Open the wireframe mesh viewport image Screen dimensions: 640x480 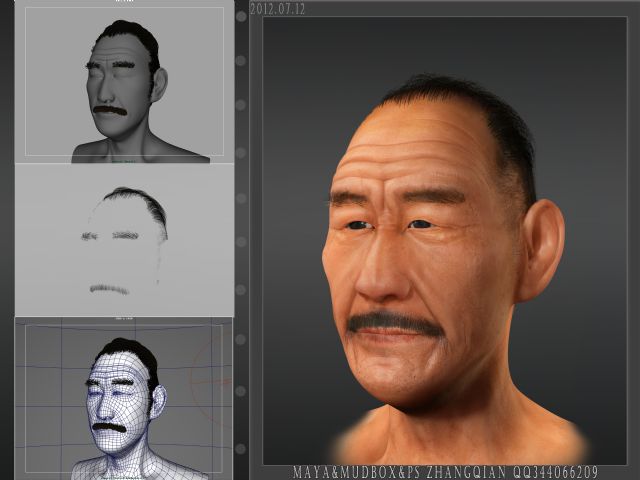(124, 398)
